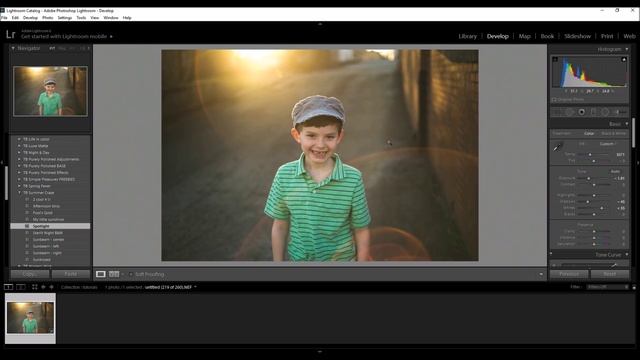This screenshot has width=640, height=360.
Task: Select the Adjustment Brush tool
Action: pos(620,112)
